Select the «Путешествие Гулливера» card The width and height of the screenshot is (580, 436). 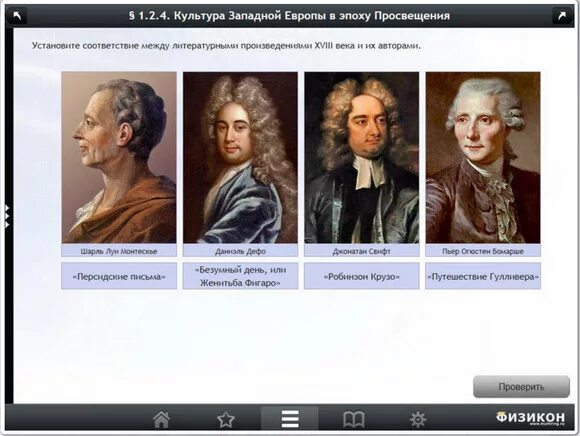tap(483, 276)
